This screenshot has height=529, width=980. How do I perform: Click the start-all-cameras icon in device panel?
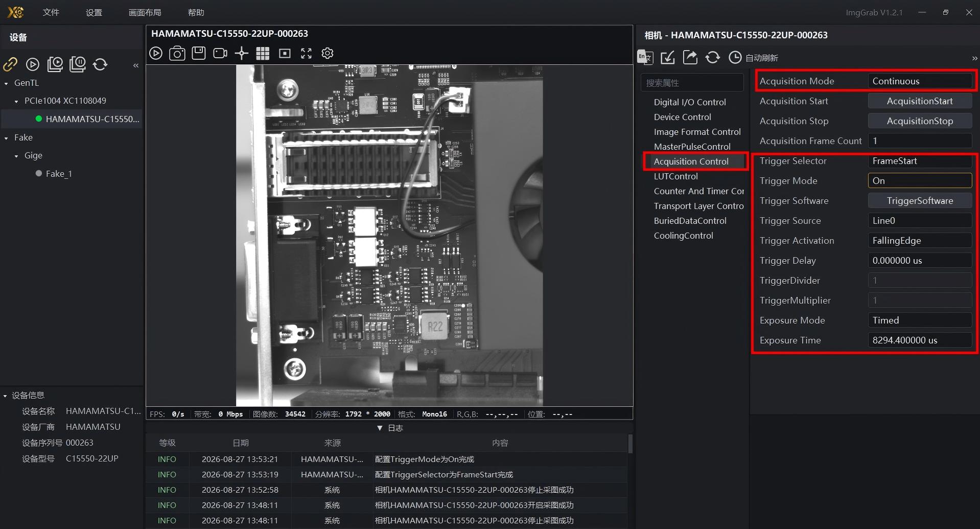55,64
